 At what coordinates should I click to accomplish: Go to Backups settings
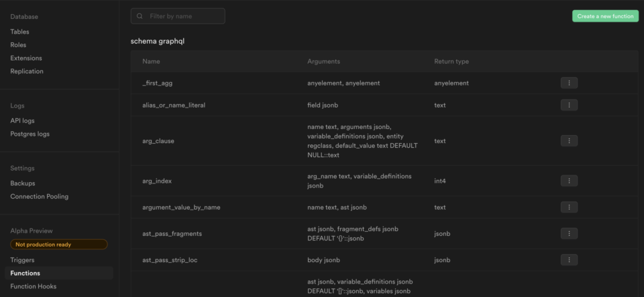23,183
